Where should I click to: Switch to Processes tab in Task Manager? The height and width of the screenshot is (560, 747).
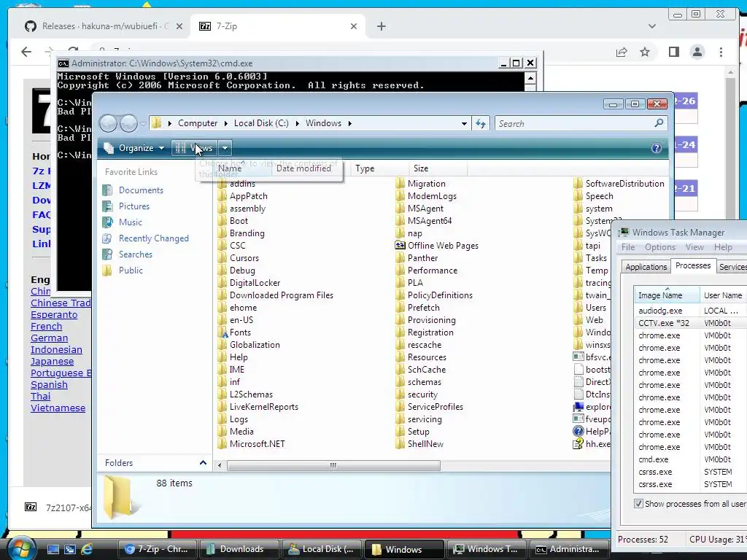point(693,265)
